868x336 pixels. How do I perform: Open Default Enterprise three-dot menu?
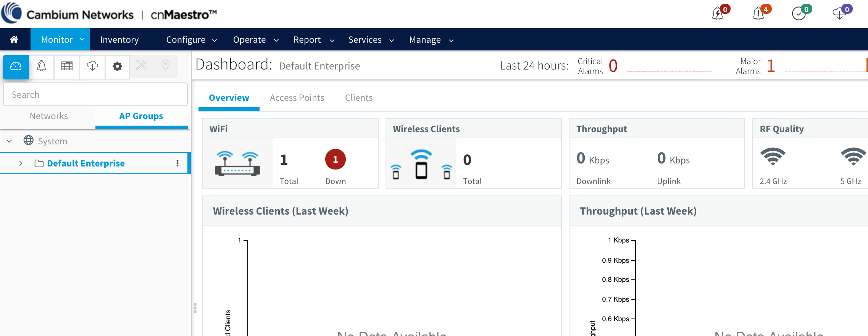pos(177,163)
